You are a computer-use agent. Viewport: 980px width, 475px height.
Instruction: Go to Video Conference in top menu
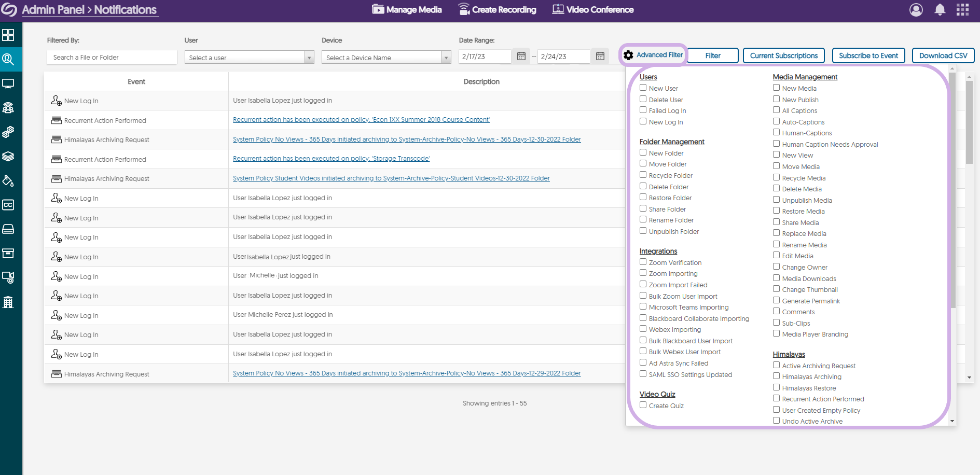coord(593,10)
